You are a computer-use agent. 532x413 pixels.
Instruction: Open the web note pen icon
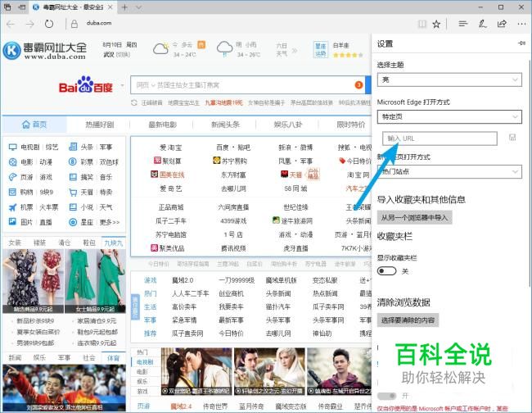[482, 24]
